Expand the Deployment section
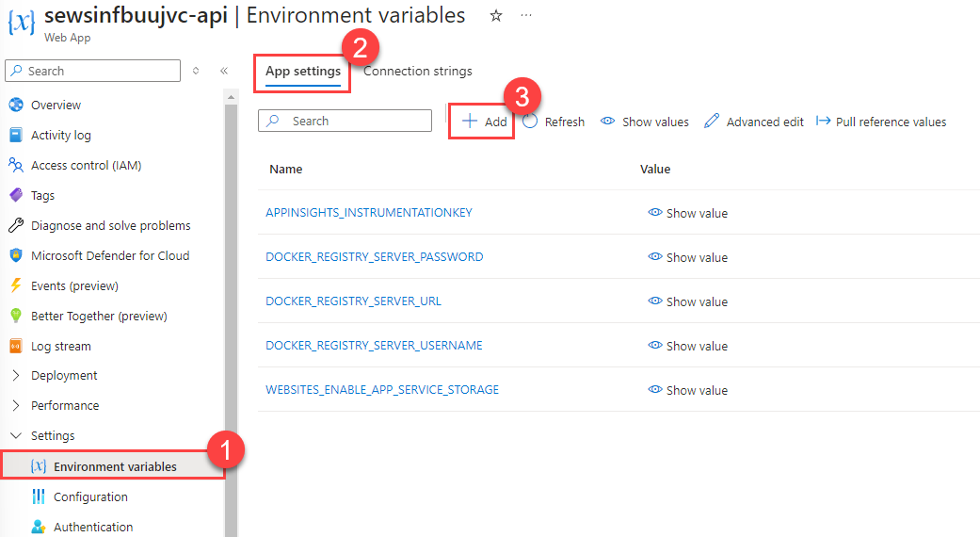The width and height of the screenshot is (980, 537). tap(16, 375)
